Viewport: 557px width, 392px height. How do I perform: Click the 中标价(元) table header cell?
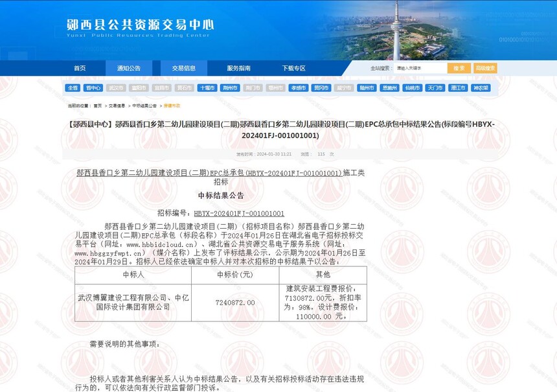(x=235, y=275)
